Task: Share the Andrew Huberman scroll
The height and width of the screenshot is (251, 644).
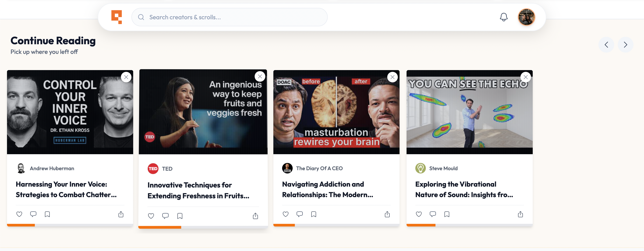Action: point(121,214)
